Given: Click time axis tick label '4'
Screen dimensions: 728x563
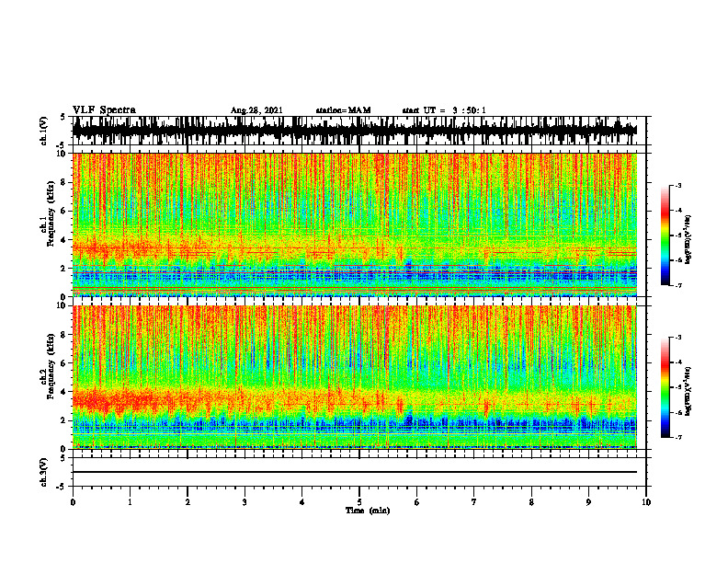Looking at the screenshot, I should click(302, 502).
